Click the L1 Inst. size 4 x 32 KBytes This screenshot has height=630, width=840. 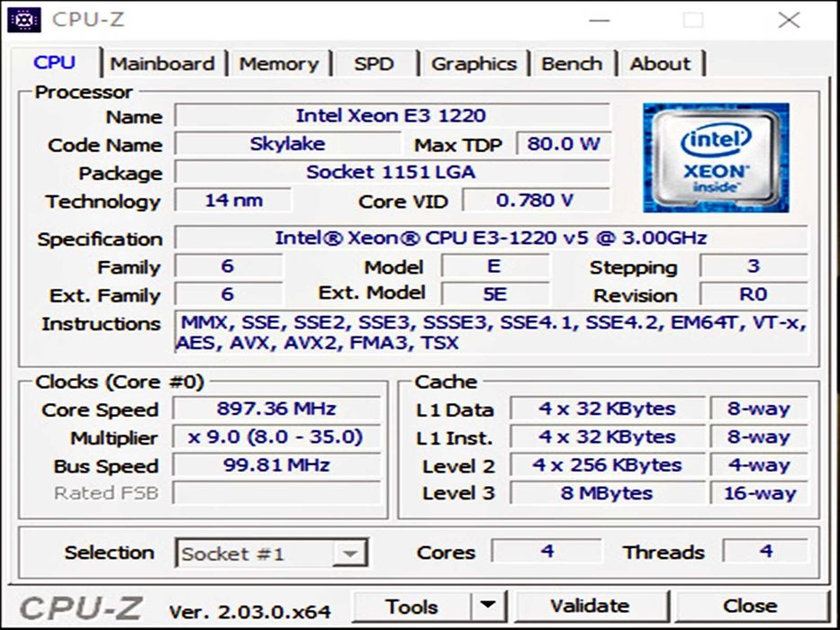pos(607,436)
